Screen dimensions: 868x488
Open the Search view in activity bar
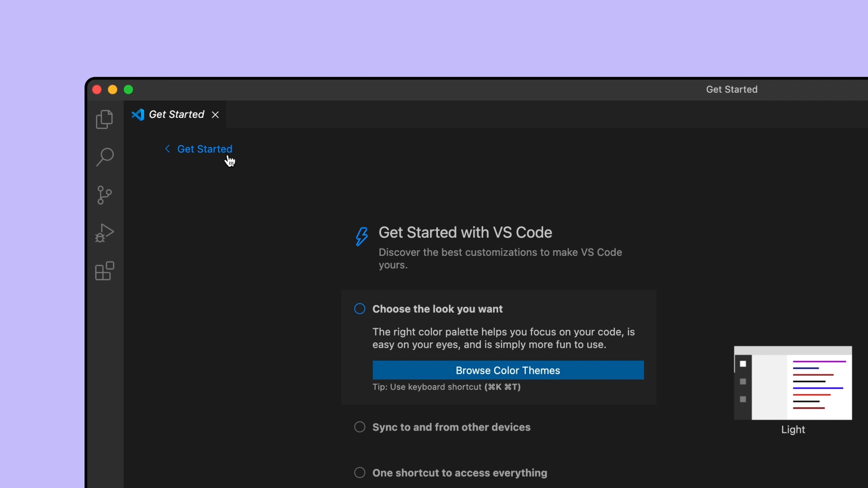tap(104, 157)
